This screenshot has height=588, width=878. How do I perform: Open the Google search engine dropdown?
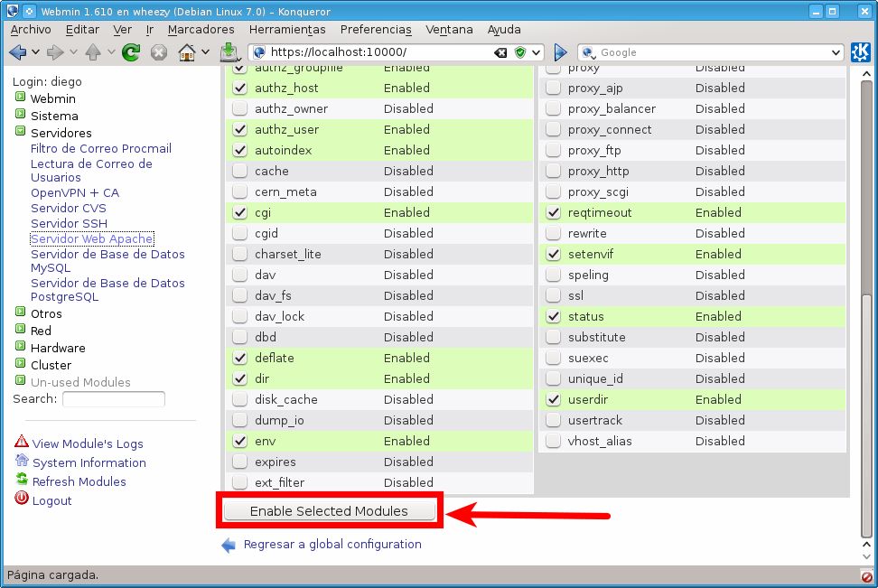[836, 51]
